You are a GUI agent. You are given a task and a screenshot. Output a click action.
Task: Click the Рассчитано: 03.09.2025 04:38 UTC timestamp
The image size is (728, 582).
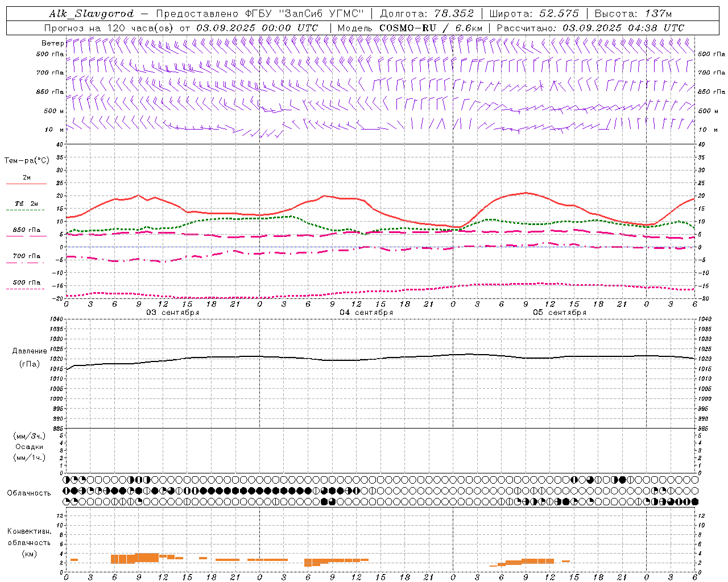pyautogui.click(x=590, y=28)
